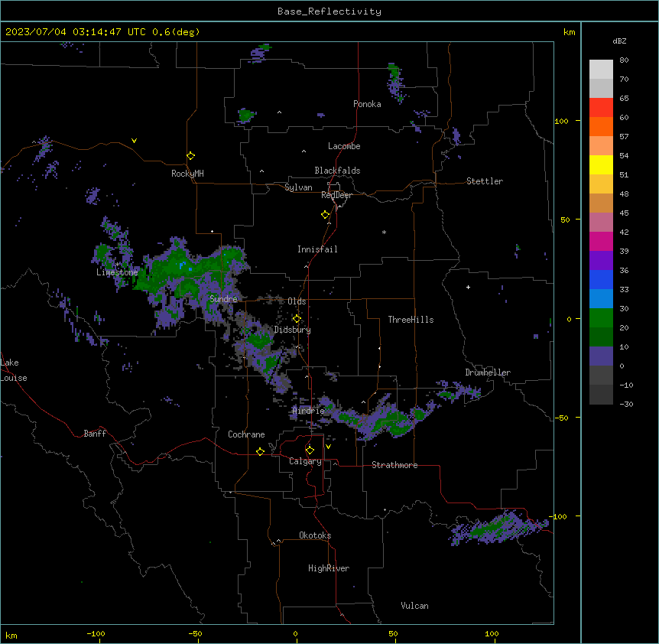This screenshot has height=644, width=659.
Task: Click the bright green legend swatch below 30
Action: [x=601, y=318]
